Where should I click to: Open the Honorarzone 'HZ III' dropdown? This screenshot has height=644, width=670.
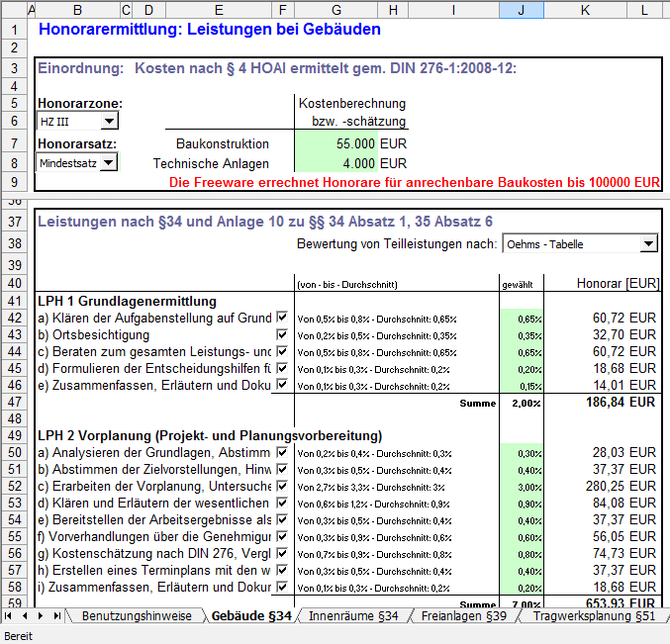pyautogui.click(x=110, y=122)
